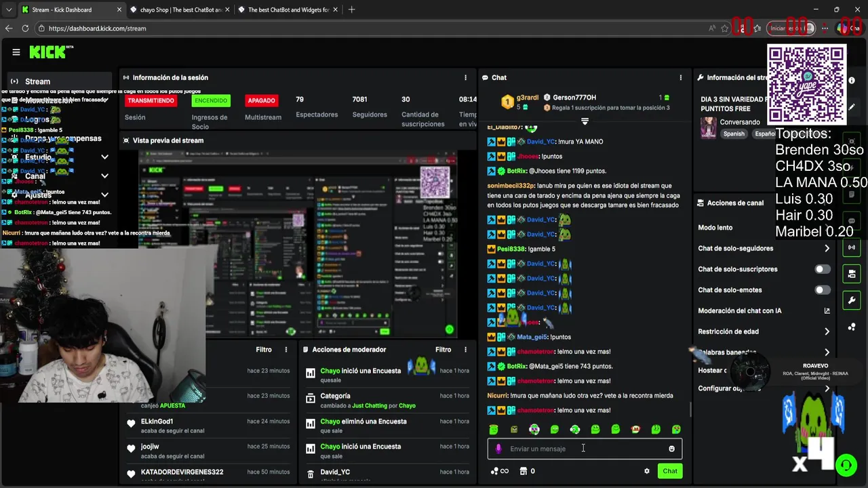Click the camera icon in right sidebar
Screen dimensions: 868x488
click(x=852, y=274)
